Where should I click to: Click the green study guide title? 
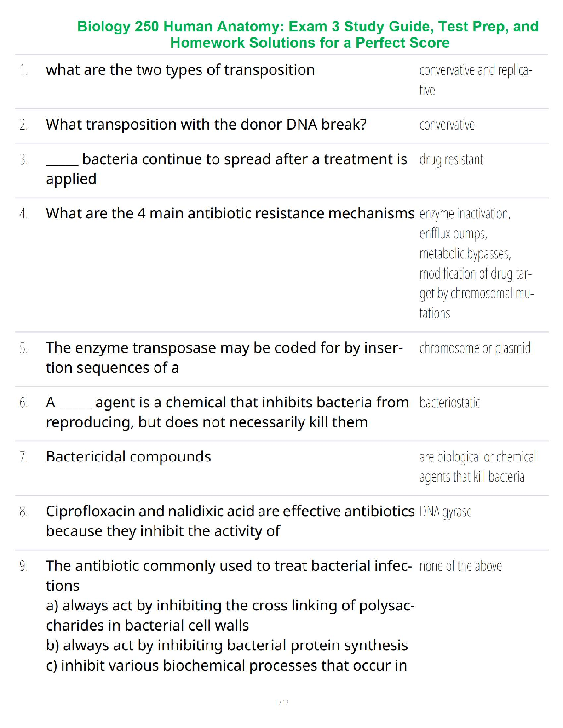coord(308,34)
